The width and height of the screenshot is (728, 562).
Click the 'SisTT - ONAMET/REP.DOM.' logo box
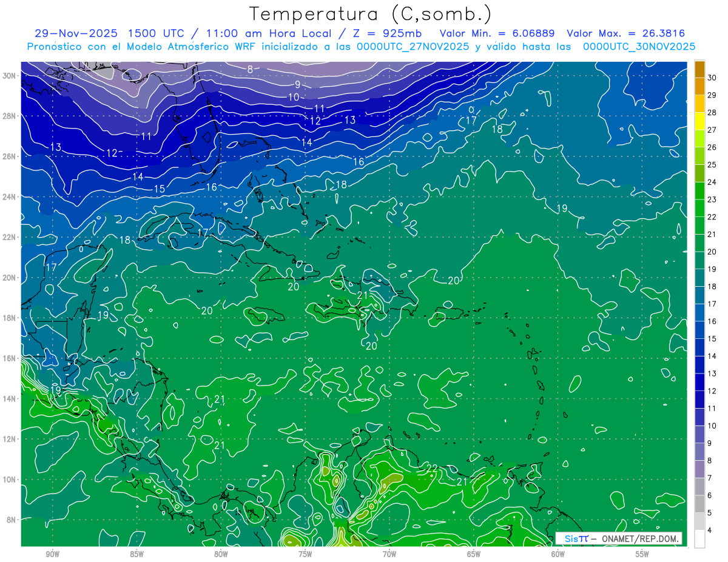[619, 538]
